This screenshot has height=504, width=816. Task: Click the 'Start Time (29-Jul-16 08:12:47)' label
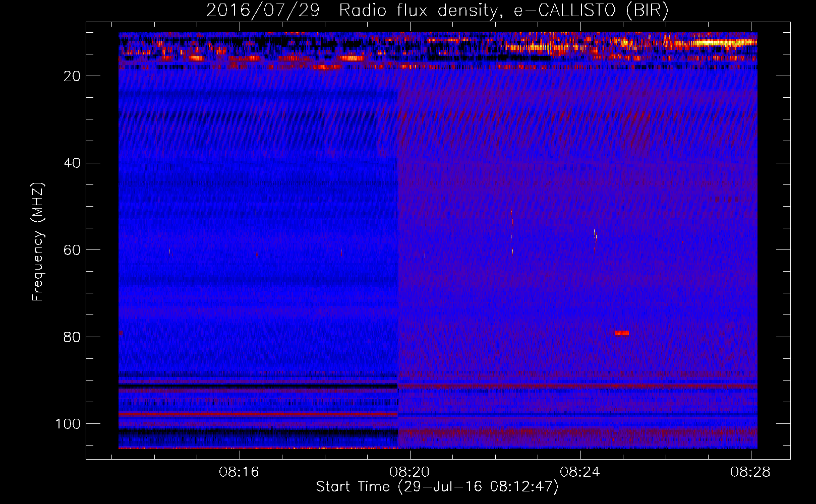click(x=437, y=487)
